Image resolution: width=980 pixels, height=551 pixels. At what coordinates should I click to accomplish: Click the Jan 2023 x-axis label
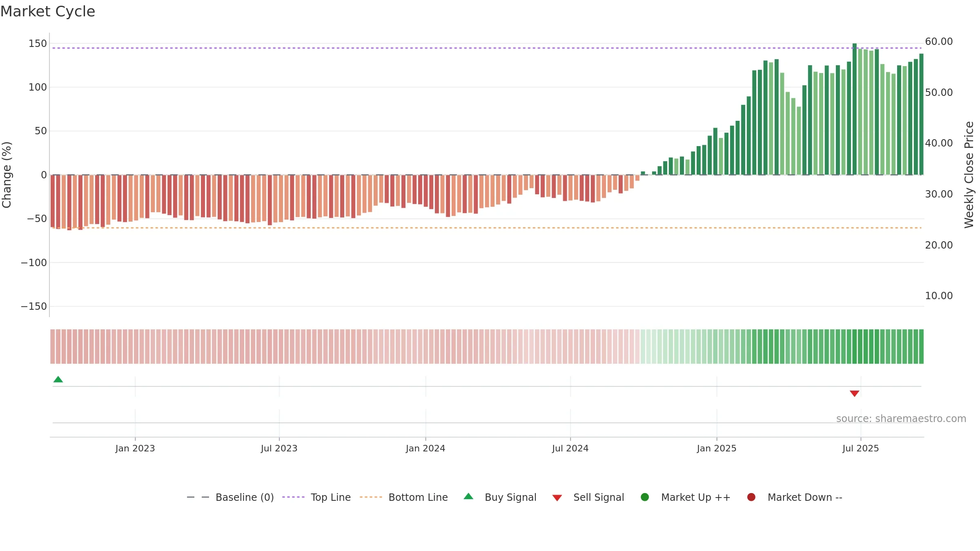pos(135,448)
